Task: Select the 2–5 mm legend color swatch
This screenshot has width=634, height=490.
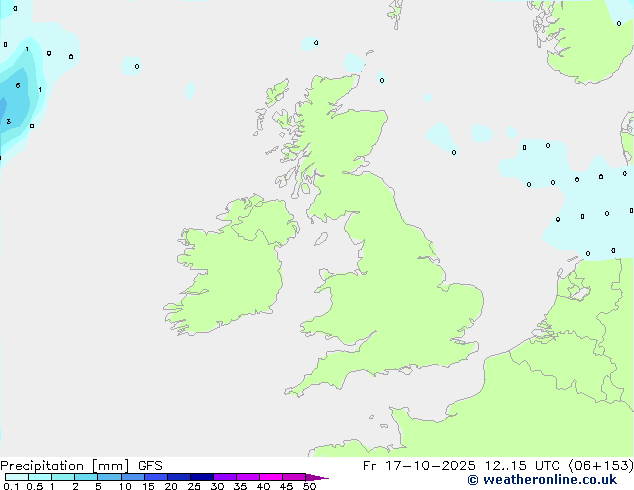Action: [x=86, y=477]
